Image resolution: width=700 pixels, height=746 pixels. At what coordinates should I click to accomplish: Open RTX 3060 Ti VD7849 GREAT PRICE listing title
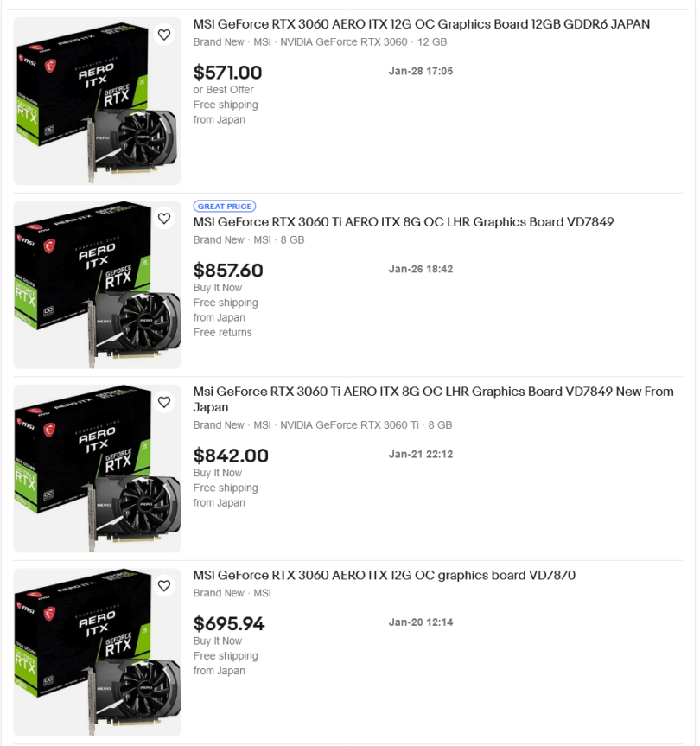click(403, 222)
